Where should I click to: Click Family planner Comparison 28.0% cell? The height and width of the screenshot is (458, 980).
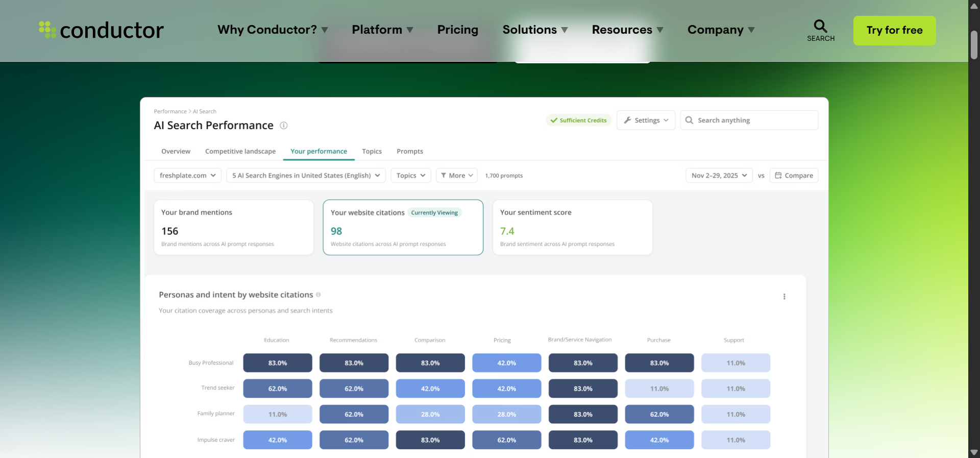[x=430, y=414]
